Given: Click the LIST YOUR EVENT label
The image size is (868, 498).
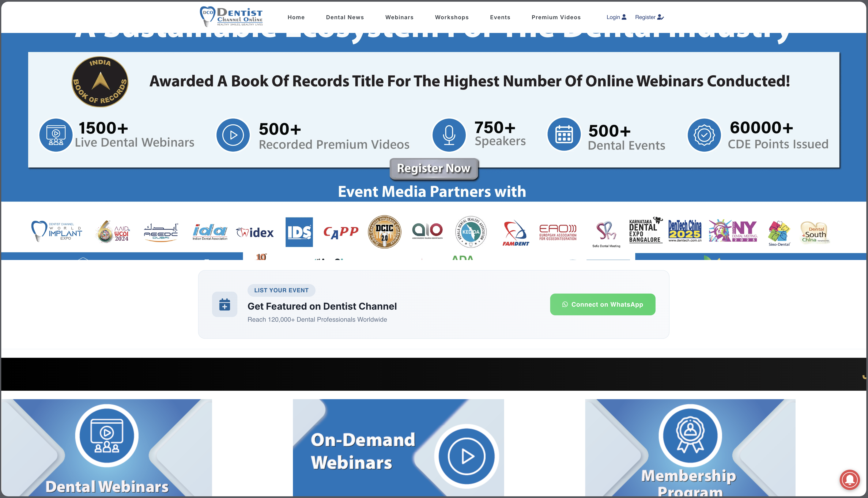Looking at the screenshot, I should point(281,290).
